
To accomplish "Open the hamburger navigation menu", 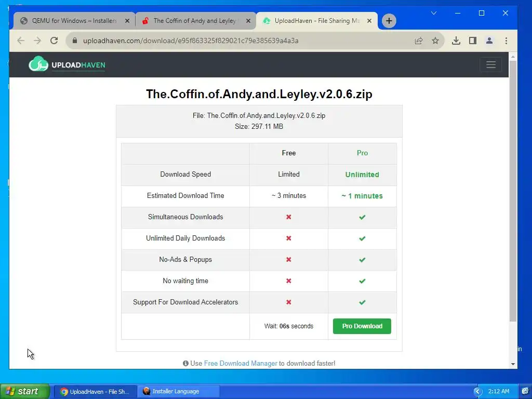I will [x=490, y=64].
